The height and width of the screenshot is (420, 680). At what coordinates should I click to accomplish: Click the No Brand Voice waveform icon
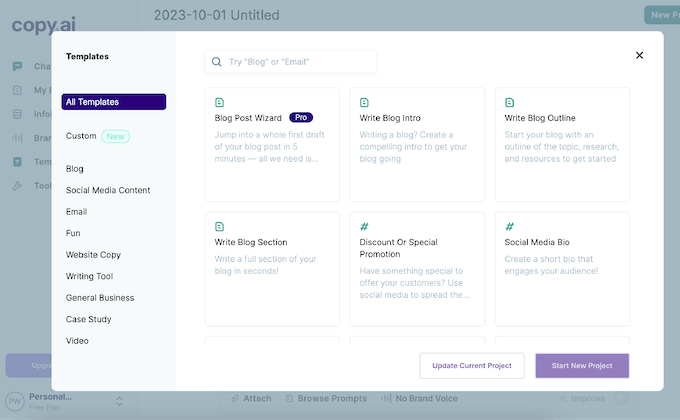tap(386, 398)
